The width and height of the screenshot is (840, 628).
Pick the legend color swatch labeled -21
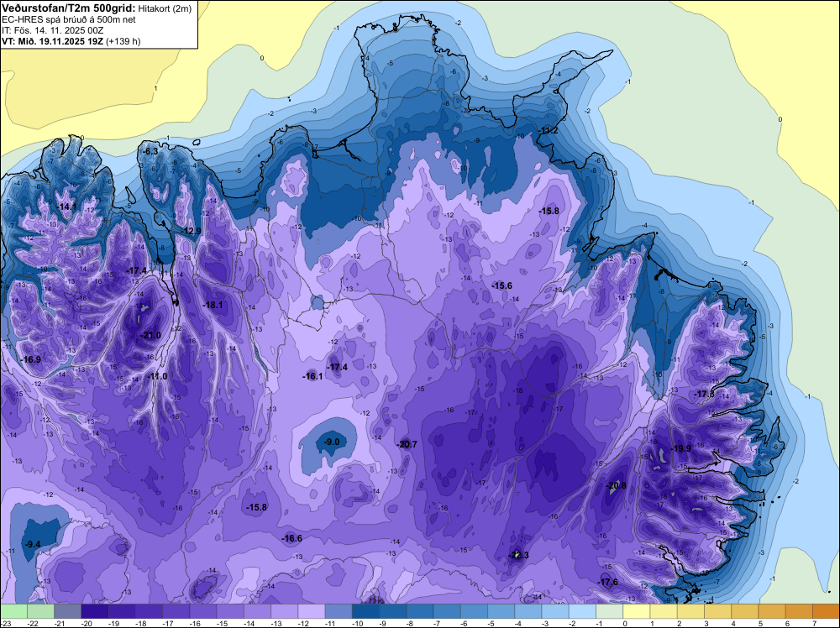pos(67,611)
